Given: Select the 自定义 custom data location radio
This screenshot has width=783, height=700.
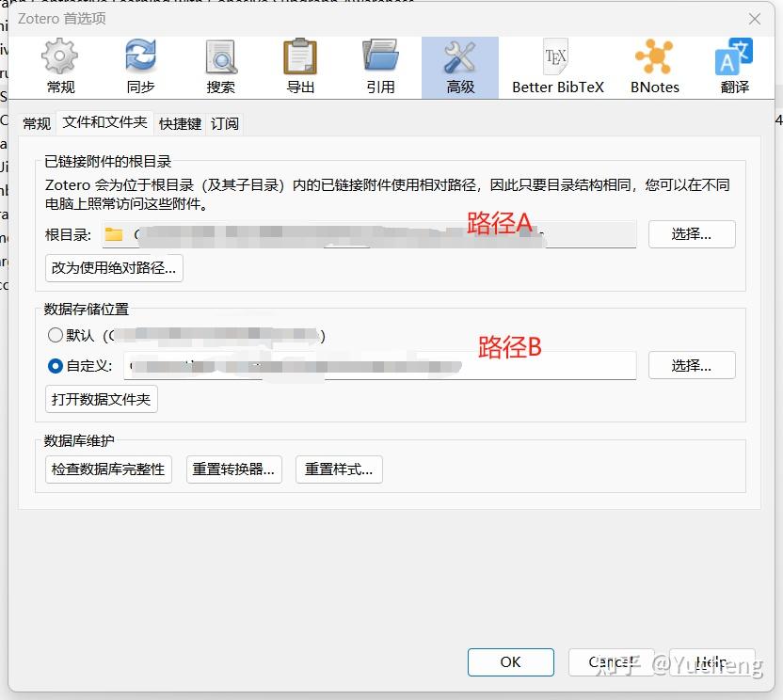Looking at the screenshot, I should (55, 366).
